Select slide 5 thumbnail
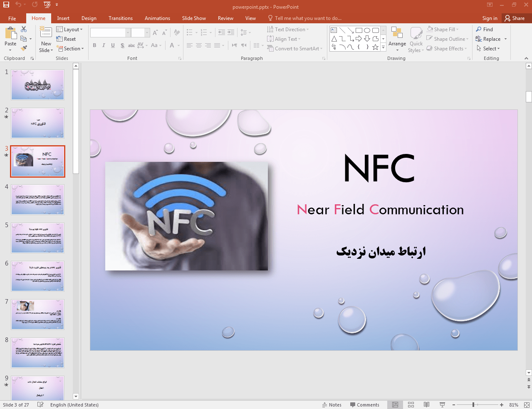The height and width of the screenshot is (409, 532). 38,238
